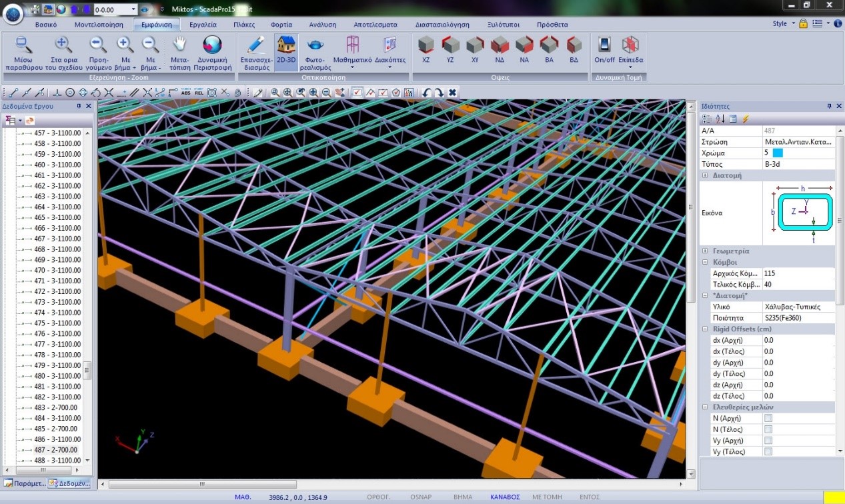Image resolution: width=845 pixels, height=504 pixels.
Task: Check the N (Αρχή) member release box
Action: point(768,418)
